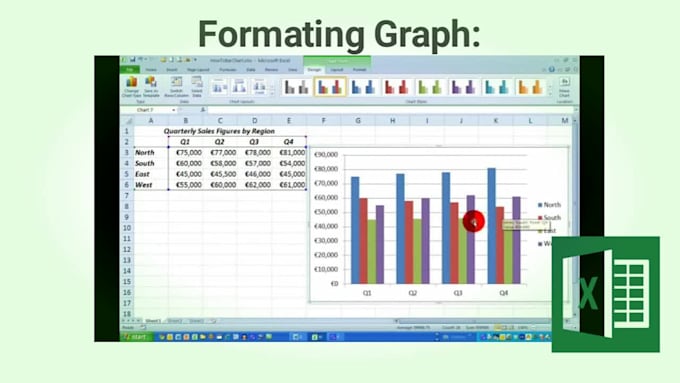Switch to the Page Layout tab
The image size is (680, 383).
click(x=198, y=69)
